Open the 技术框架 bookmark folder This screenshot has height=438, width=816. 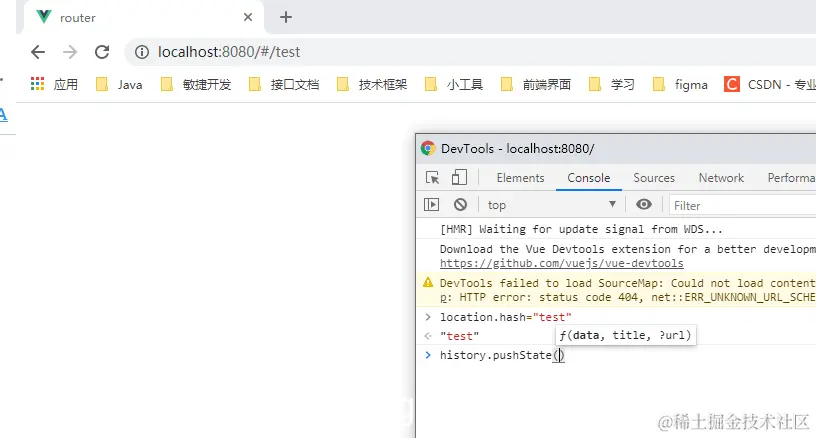[x=372, y=84]
